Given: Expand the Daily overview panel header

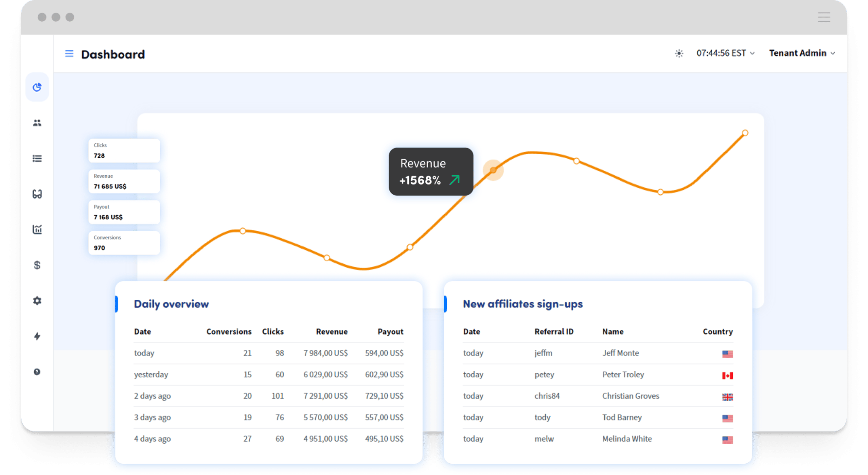Looking at the screenshot, I should pos(171,304).
